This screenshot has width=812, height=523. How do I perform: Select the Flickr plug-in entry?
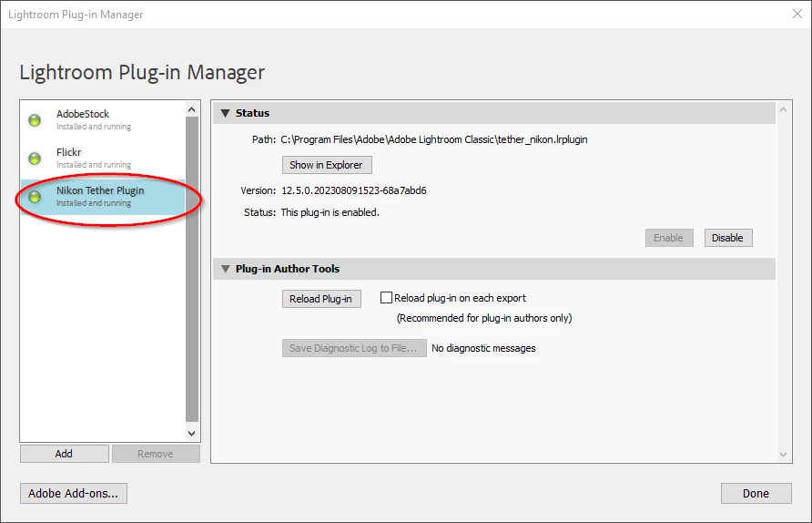point(103,159)
